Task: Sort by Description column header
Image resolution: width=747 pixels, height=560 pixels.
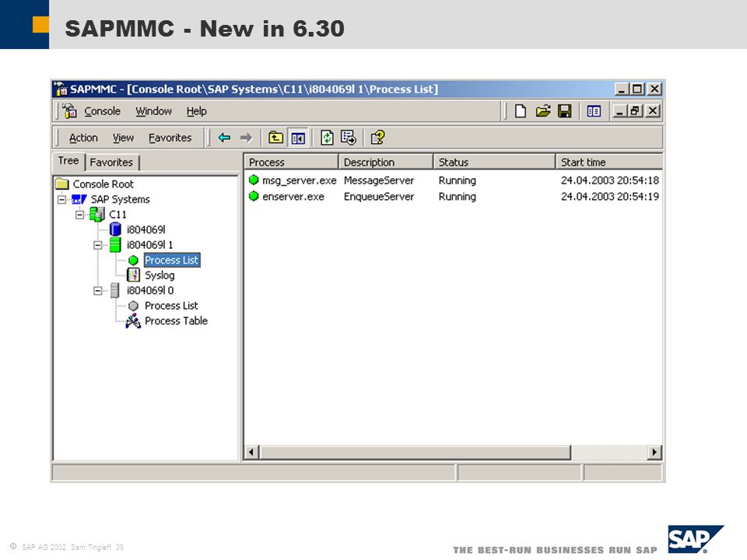Action: [x=386, y=163]
